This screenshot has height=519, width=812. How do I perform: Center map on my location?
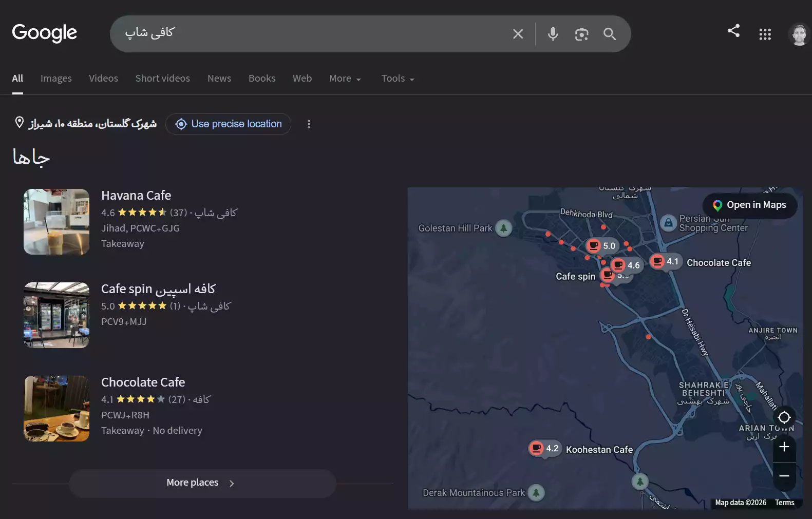[784, 417]
